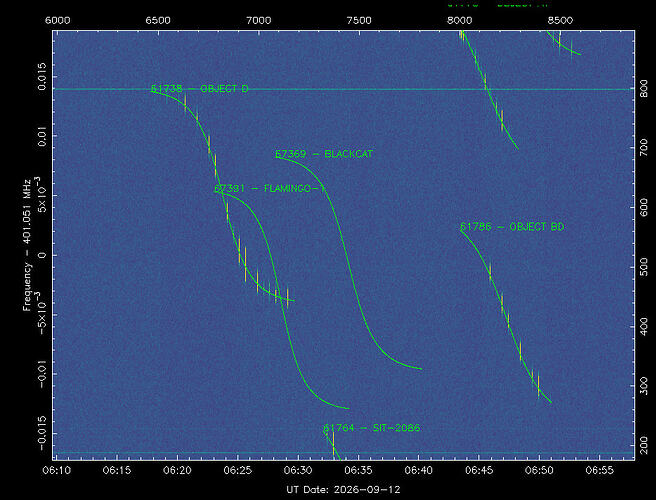Click the 06:20 time axis tick label
The image size is (656, 500).
pos(177,471)
